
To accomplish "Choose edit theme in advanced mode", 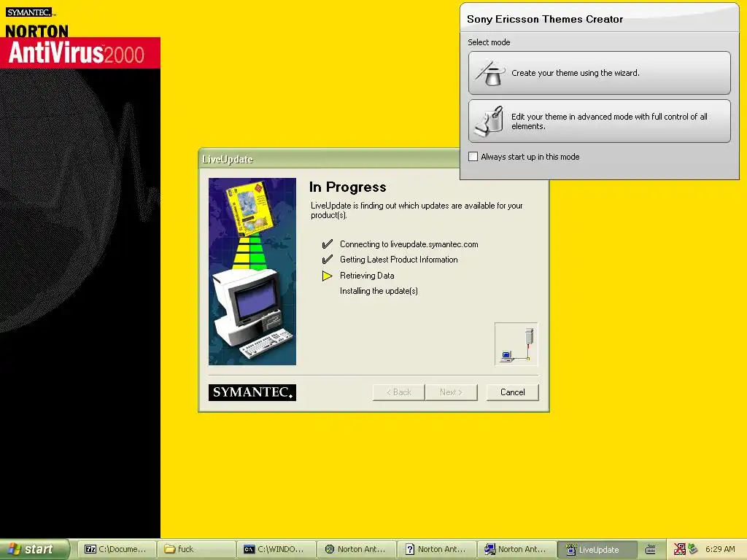I will click(x=600, y=121).
